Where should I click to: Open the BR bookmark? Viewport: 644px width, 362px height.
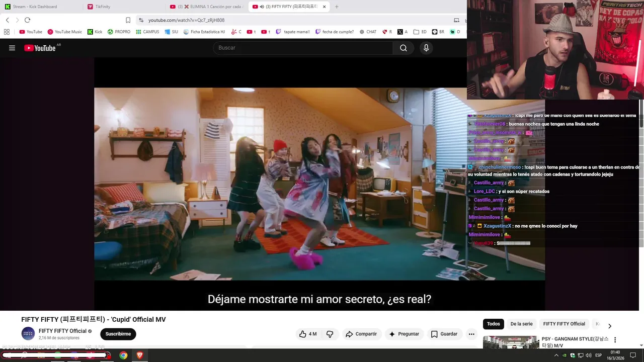[x=438, y=32]
